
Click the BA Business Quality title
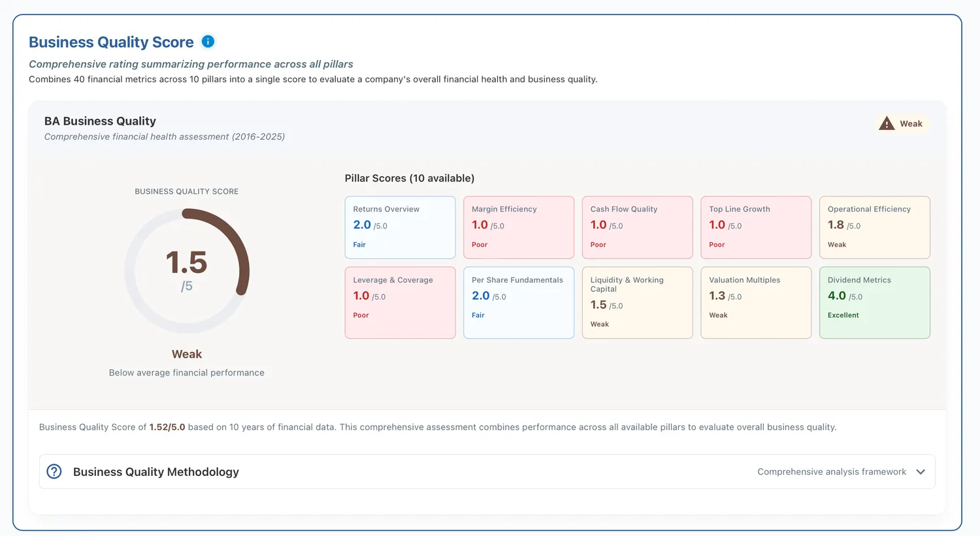point(100,121)
